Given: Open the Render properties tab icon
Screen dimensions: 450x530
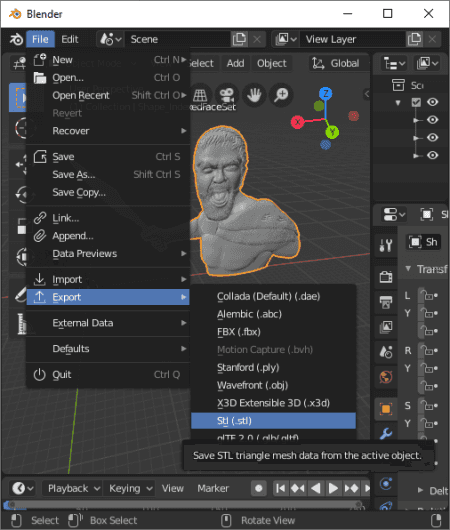Looking at the screenshot, I should [x=386, y=277].
